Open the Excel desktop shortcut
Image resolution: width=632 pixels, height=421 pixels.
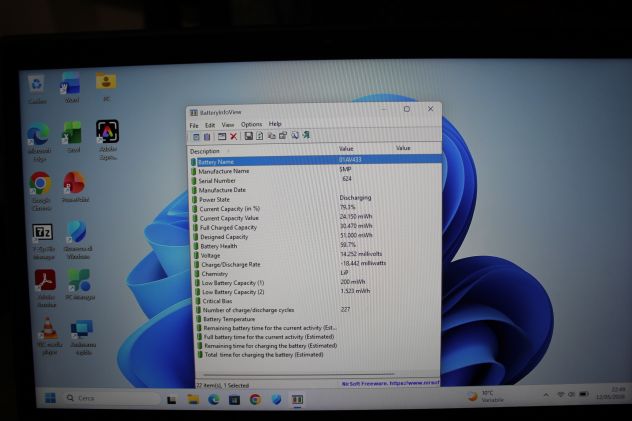click(73, 137)
